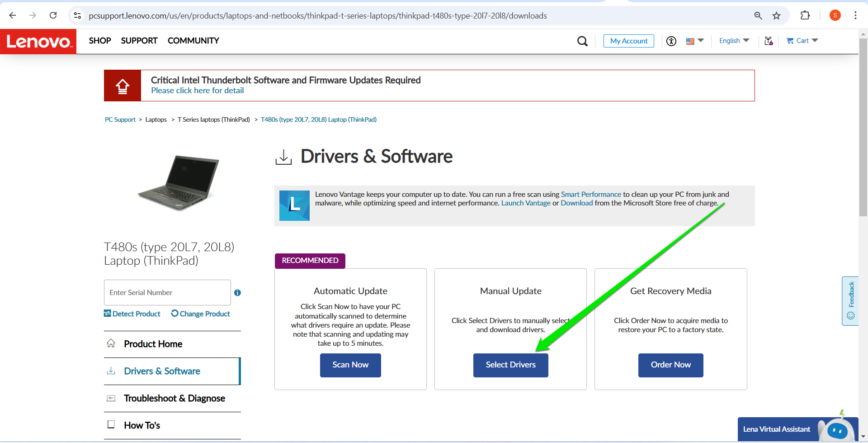Click the T480s laptop product image

tap(179, 183)
